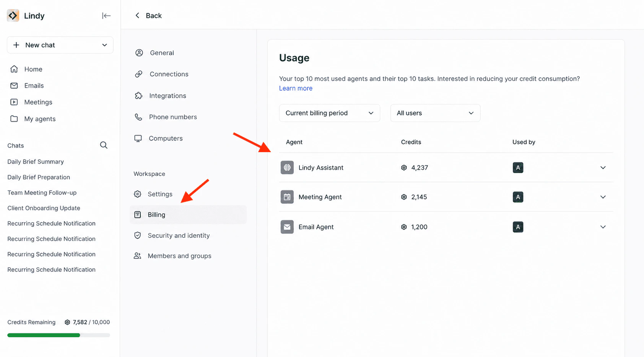Click the Billing receipt icon

coord(138,215)
